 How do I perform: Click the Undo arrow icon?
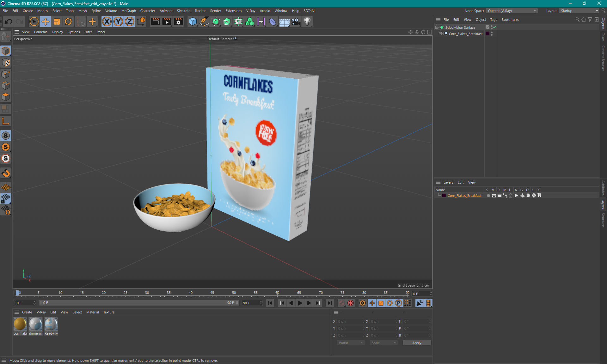[9, 21]
